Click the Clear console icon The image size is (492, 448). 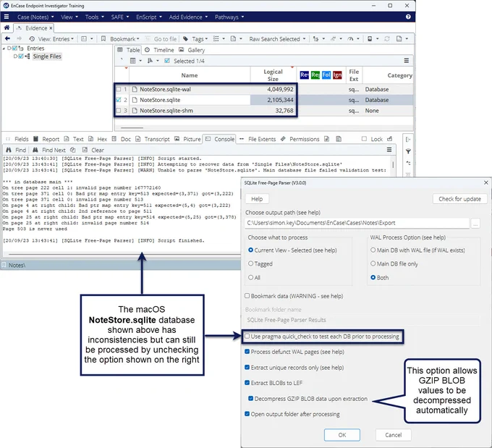pyautogui.click(x=85, y=150)
